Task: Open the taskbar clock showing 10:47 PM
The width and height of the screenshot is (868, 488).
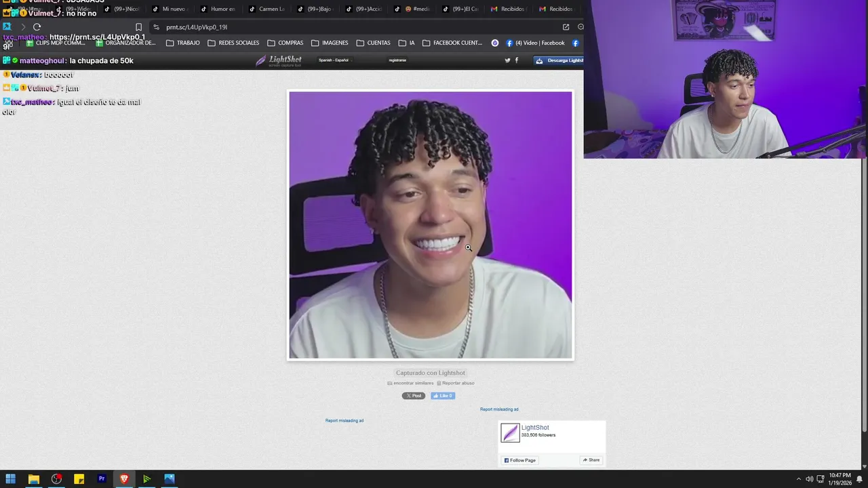Action: [x=840, y=479]
